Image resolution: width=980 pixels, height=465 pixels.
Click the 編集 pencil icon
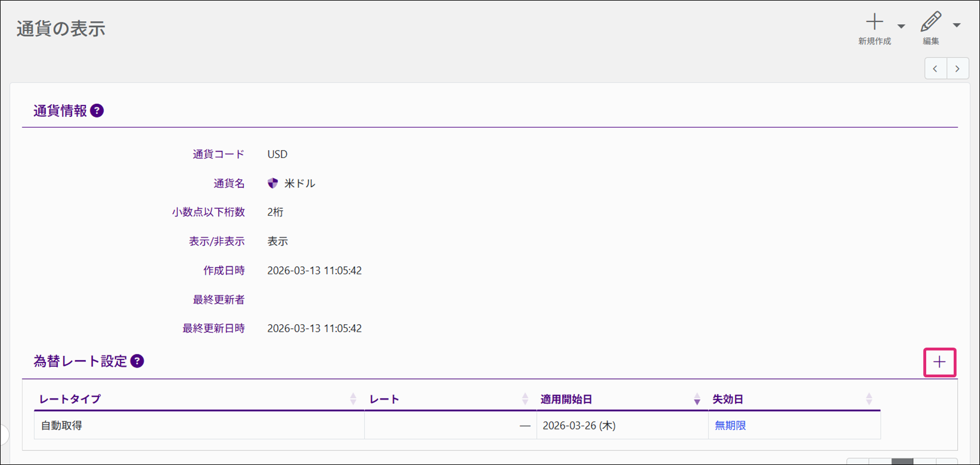tap(930, 23)
